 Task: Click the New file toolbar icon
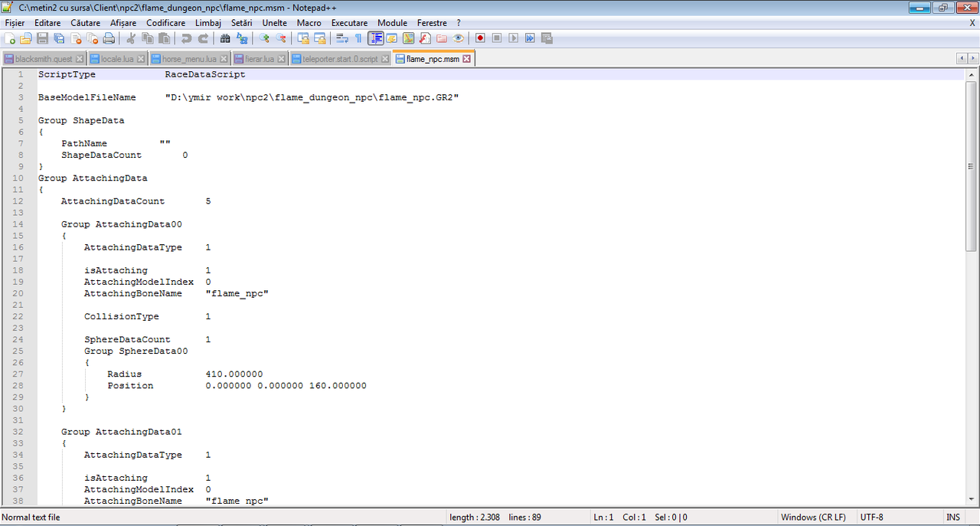click(9, 38)
